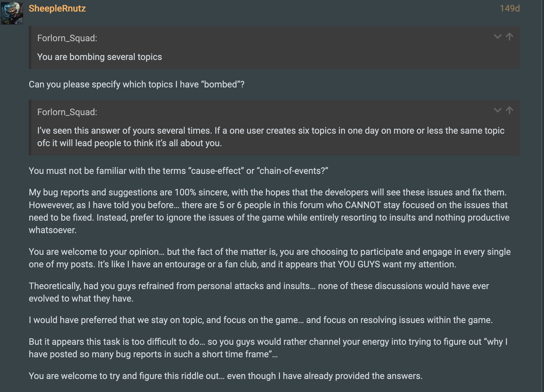This screenshot has width=544, height=392.
Task: Expand the "You are bombing several topics" quote
Action: click(x=498, y=37)
